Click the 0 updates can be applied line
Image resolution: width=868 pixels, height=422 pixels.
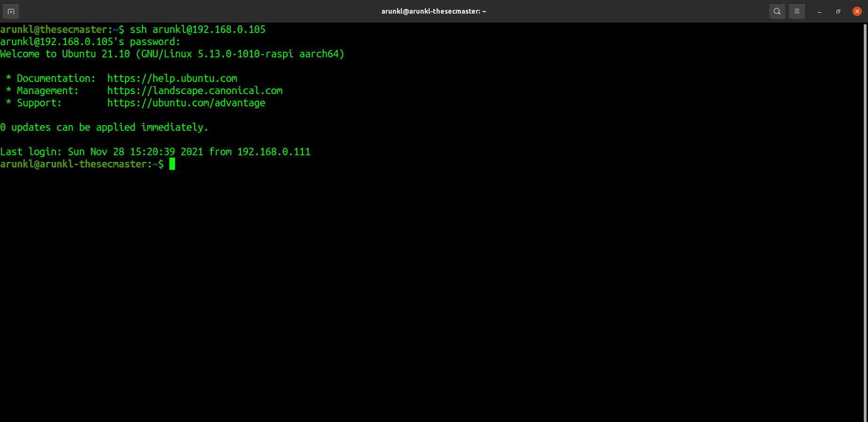[x=104, y=127]
